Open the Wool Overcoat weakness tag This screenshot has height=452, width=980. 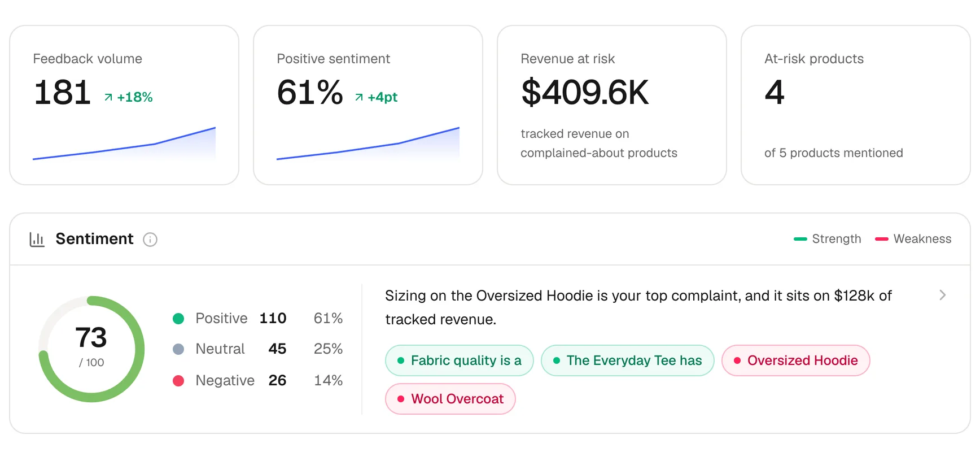tap(450, 399)
